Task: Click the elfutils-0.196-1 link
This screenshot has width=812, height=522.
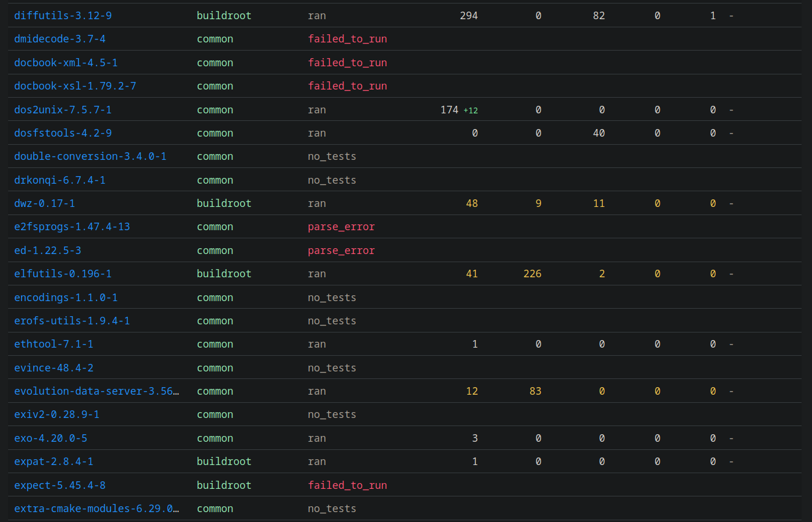Action: point(63,274)
